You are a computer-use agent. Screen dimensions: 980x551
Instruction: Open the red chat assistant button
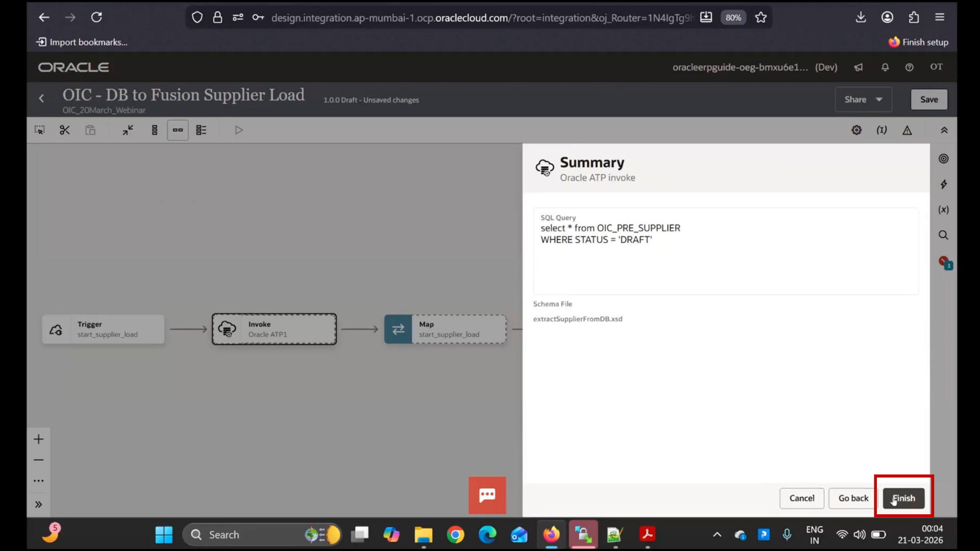point(487,495)
